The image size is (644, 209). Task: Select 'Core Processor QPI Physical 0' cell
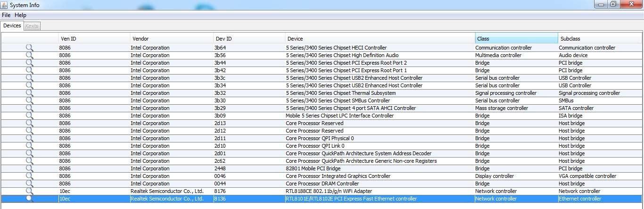coord(380,138)
